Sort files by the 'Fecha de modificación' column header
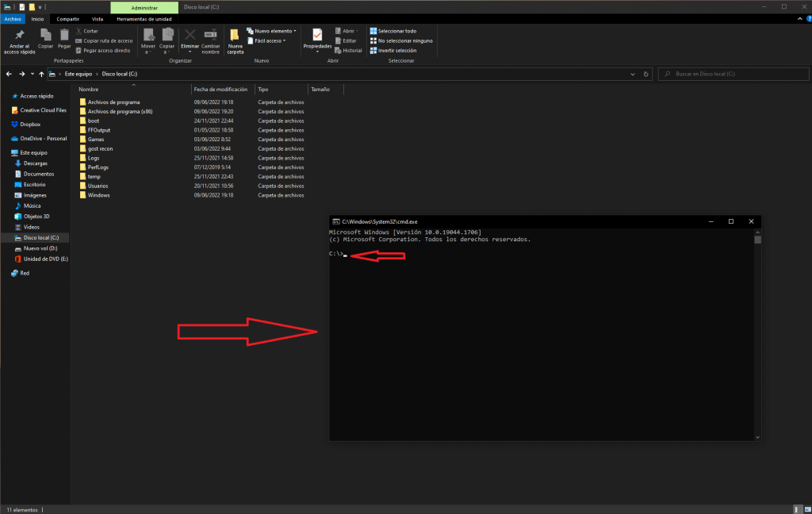Screen dimensions: 812x514 point(220,90)
